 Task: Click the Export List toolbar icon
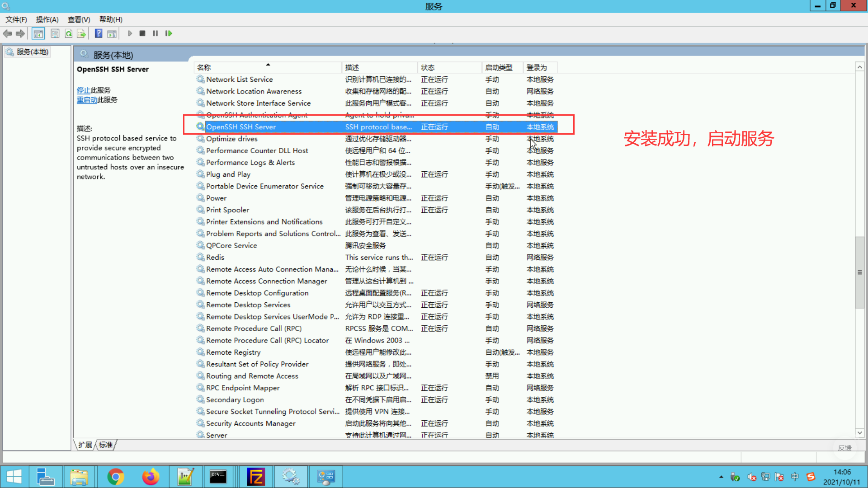(x=81, y=33)
